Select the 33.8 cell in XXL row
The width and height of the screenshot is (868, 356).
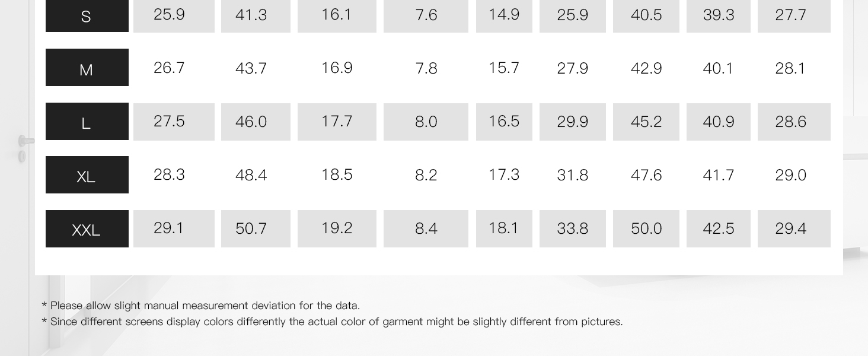pos(573,228)
